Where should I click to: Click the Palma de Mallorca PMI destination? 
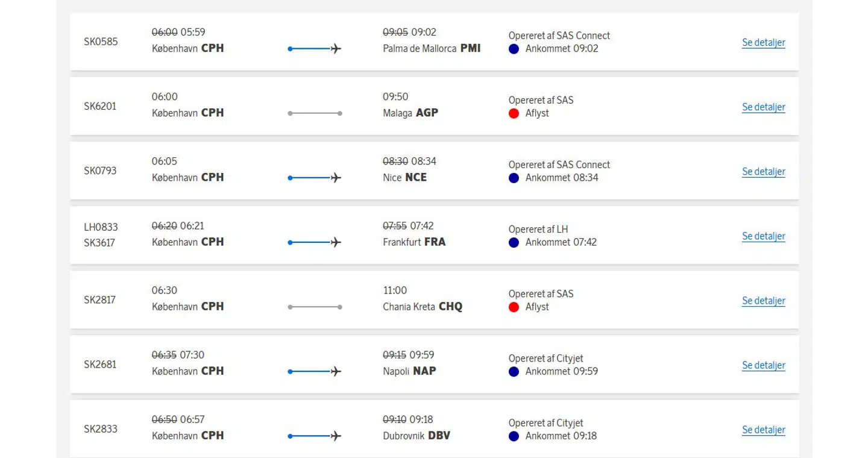click(x=432, y=48)
